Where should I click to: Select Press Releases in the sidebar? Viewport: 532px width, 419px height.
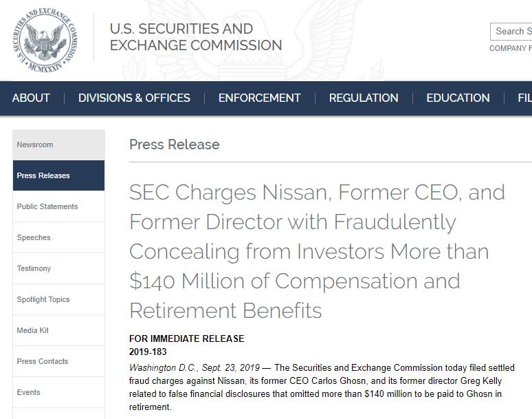tap(58, 175)
